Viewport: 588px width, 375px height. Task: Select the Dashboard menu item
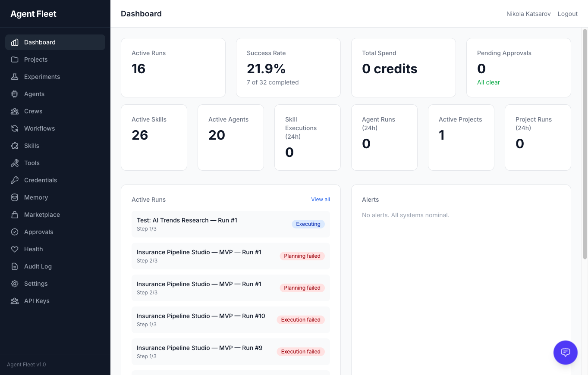pos(40,42)
